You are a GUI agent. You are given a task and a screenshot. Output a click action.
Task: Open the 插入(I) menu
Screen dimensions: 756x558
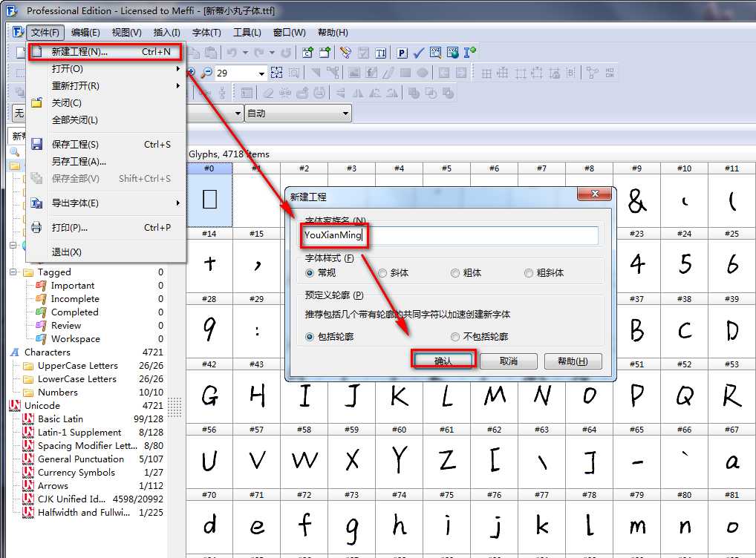167,33
